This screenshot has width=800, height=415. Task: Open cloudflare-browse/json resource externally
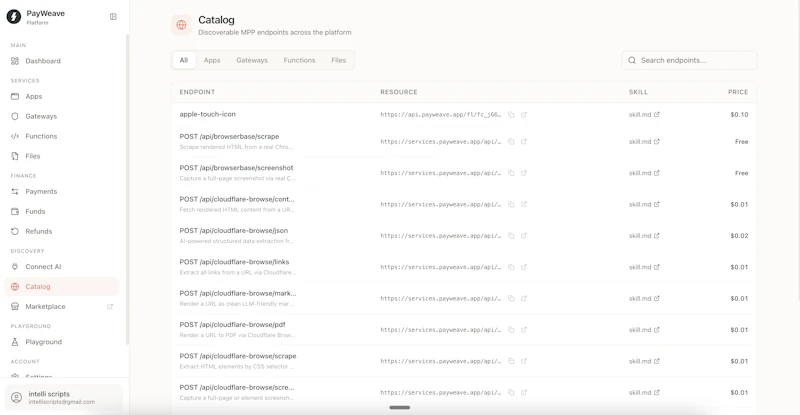[x=523, y=236]
